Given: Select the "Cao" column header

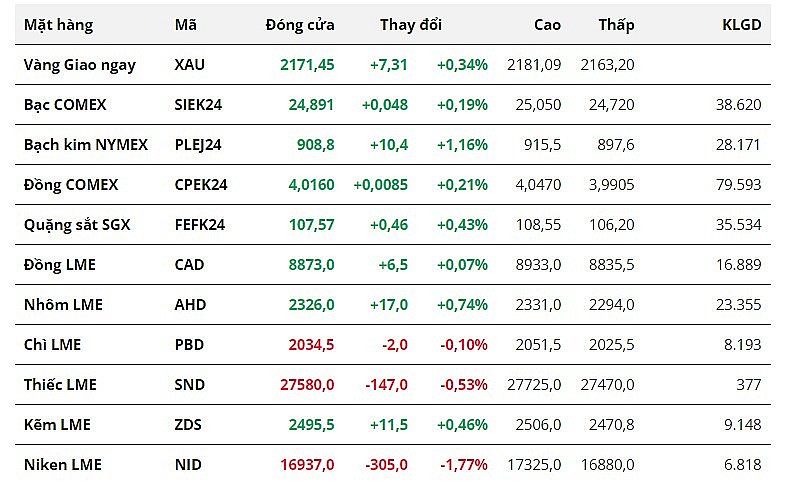Looking at the screenshot, I should (547, 24).
